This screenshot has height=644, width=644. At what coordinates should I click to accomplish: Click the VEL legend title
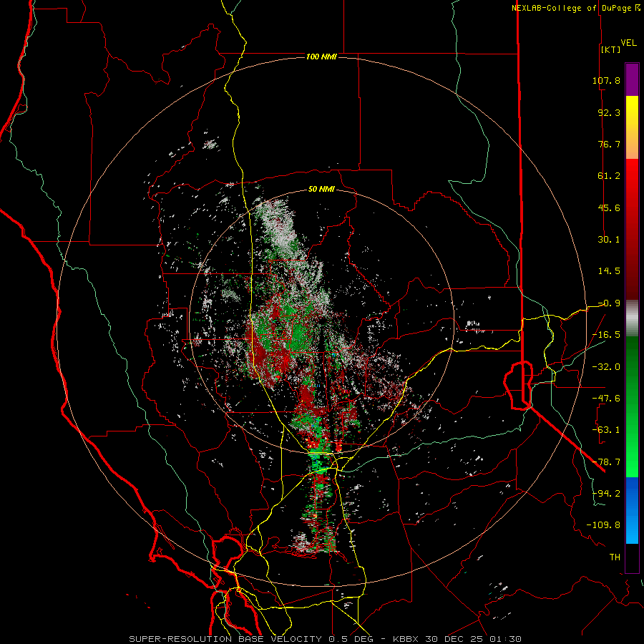pos(628,42)
